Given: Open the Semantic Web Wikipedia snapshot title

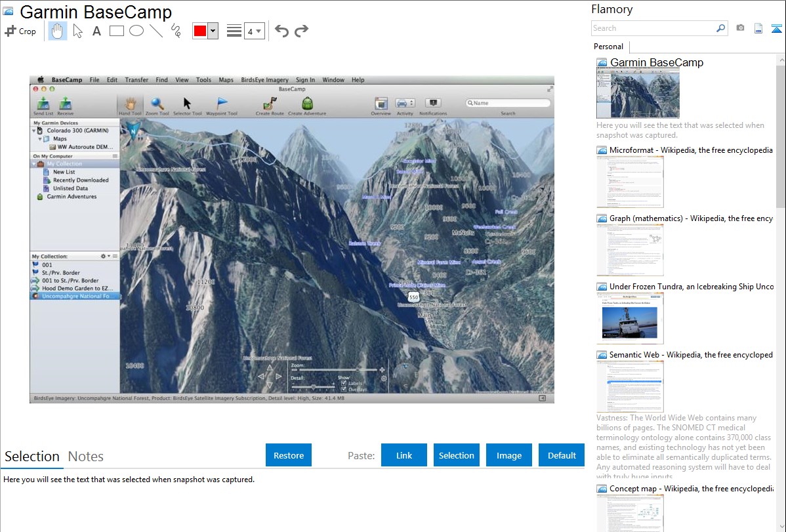Looking at the screenshot, I should click(692, 355).
